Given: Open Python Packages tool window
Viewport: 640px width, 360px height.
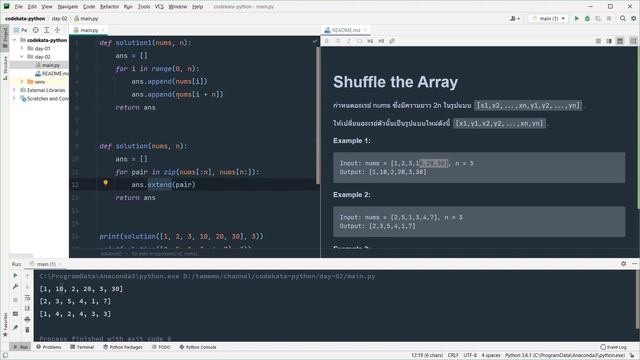Looking at the screenshot, I should 122,347.
